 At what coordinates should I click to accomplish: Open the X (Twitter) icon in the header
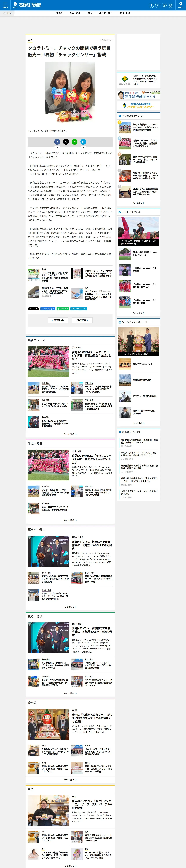158,5
